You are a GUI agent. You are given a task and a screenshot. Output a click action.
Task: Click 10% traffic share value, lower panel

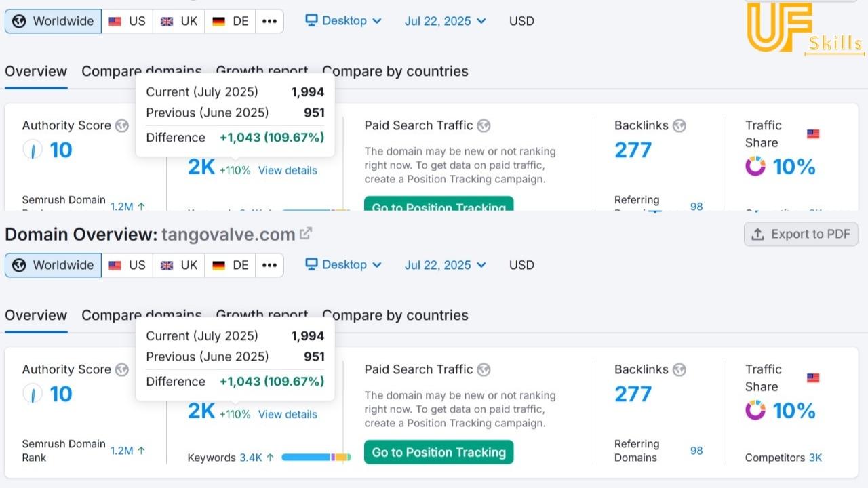click(x=794, y=410)
